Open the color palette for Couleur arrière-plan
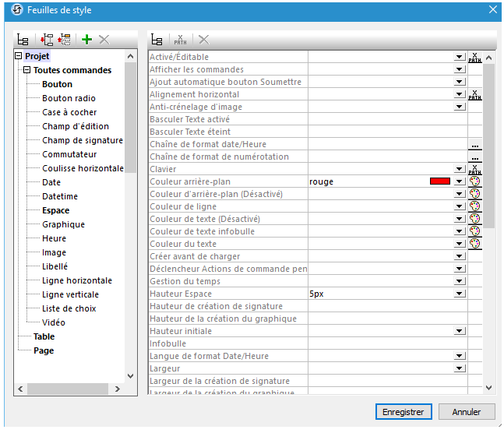 click(x=474, y=181)
